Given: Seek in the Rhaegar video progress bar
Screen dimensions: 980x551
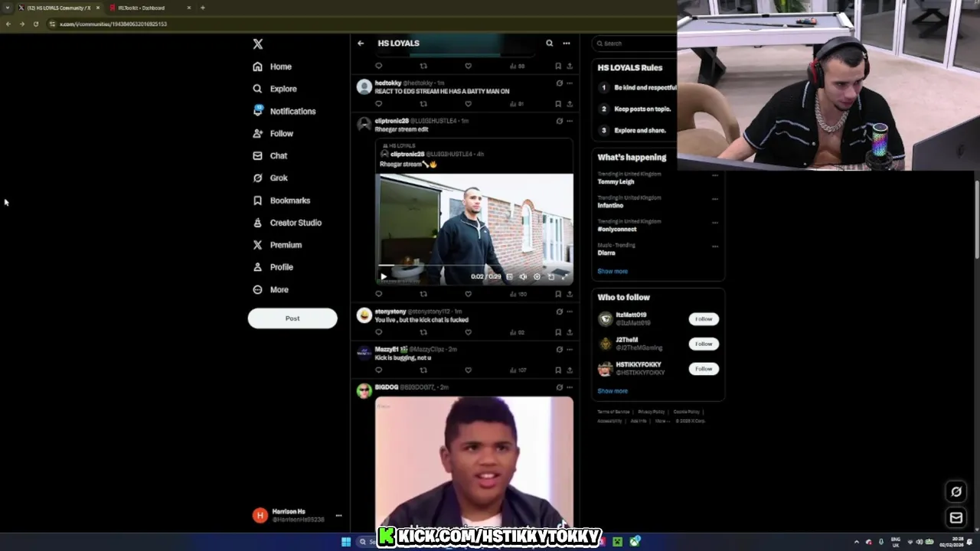Looking at the screenshot, I should pyautogui.click(x=474, y=267).
